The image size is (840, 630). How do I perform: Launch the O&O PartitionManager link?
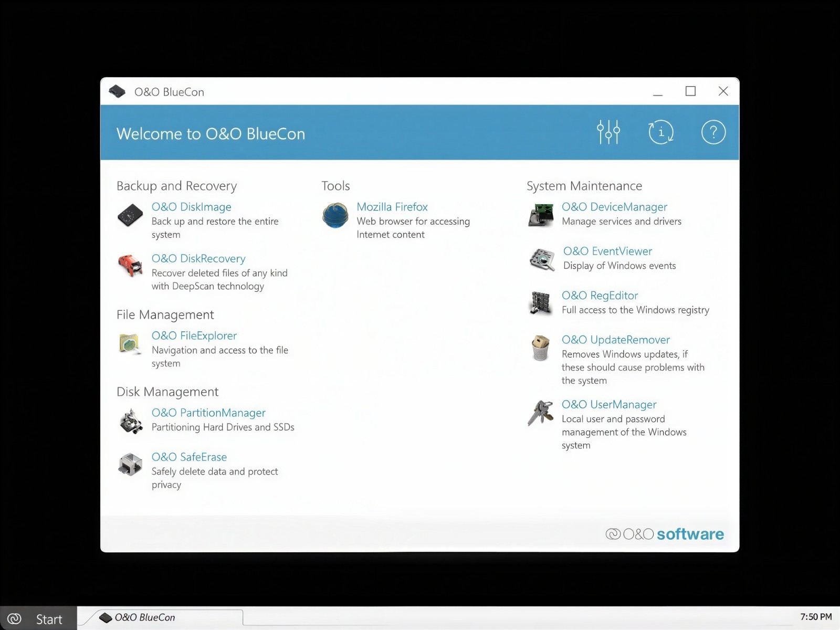(x=208, y=413)
